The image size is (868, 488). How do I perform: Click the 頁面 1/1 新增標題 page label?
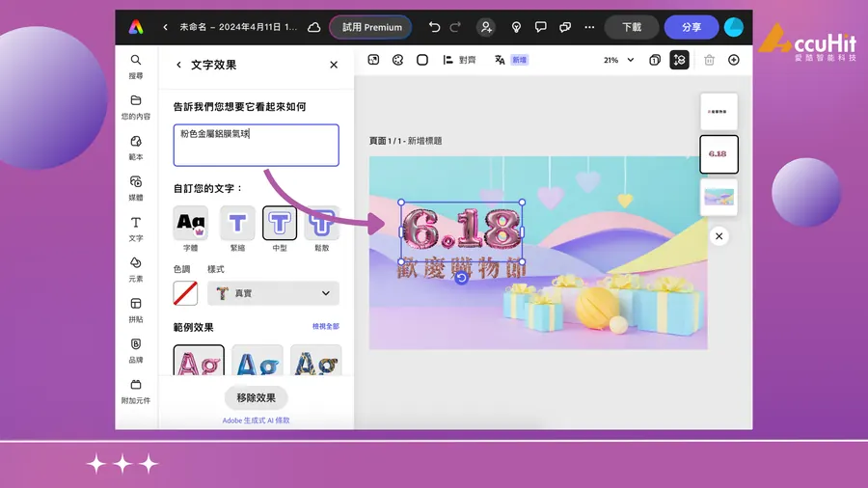pyautogui.click(x=405, y=141)
